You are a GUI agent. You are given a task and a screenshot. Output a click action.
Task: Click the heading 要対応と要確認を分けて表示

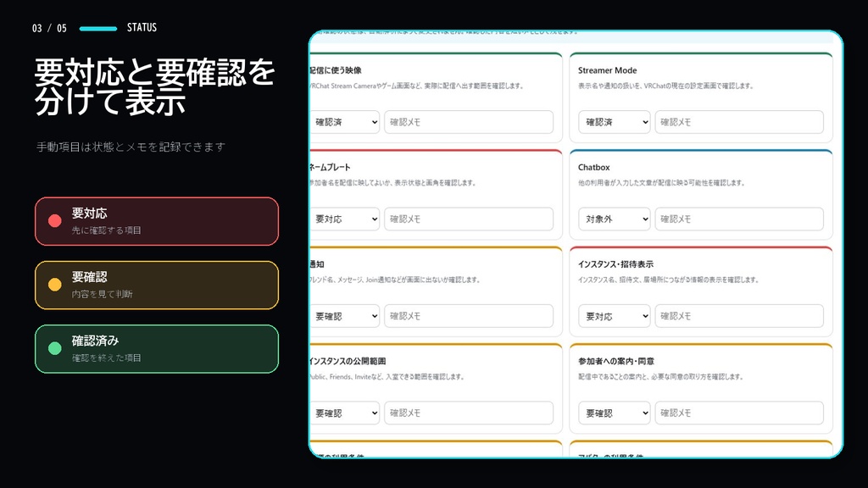click(x=154, y=87)
